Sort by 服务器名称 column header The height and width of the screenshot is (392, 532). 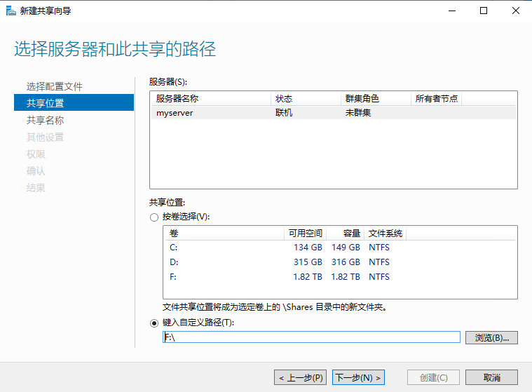[x=177, y=99]
